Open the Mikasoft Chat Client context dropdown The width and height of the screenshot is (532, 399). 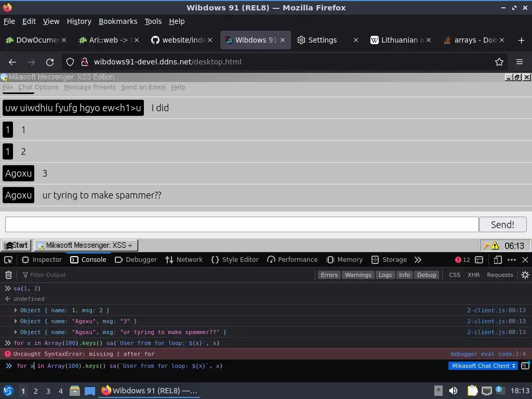click(x=483, y=366)
